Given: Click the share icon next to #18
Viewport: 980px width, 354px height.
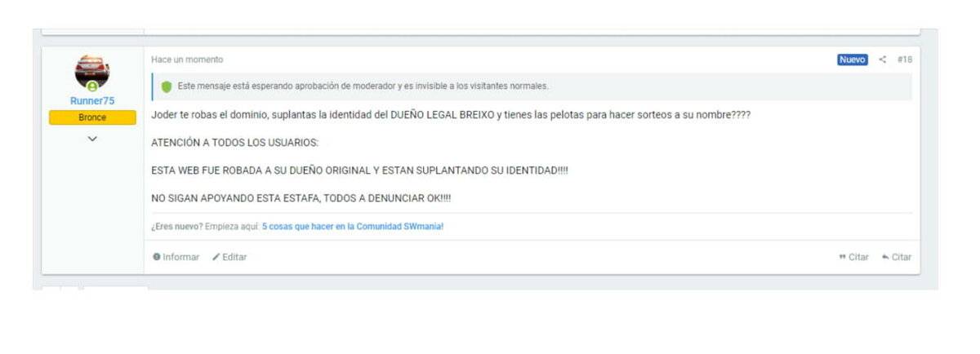Looking at the screenshot, I should 883,60.
